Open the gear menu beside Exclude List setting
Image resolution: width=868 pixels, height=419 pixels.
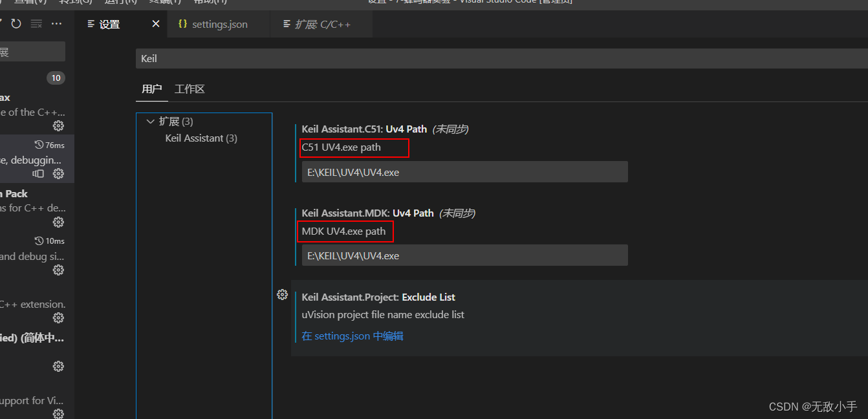point(282,294)
